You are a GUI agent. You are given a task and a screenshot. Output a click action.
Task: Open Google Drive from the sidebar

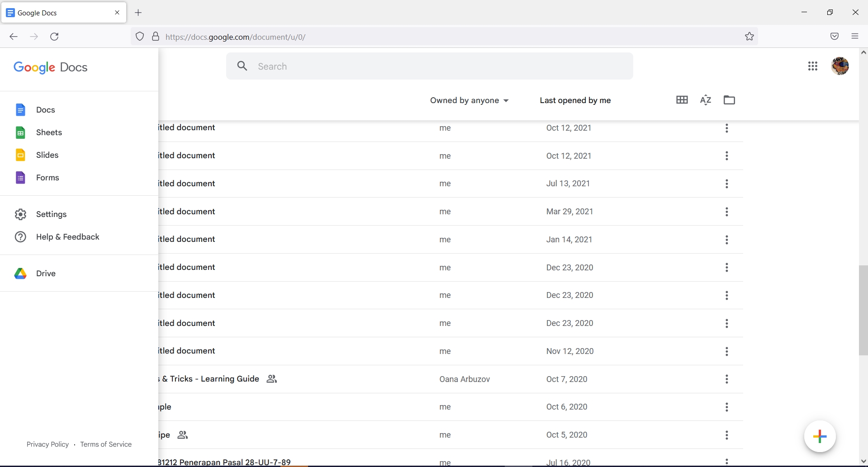(46, 273)
